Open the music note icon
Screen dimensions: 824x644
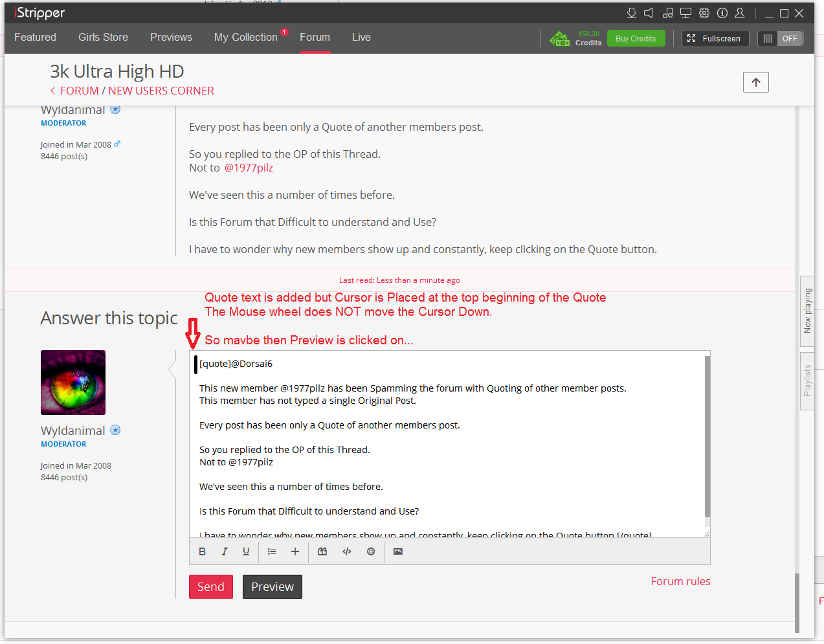(x=668, y=13)
